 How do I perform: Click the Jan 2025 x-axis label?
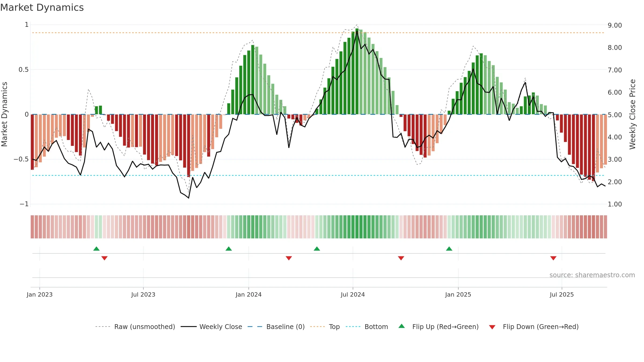(458, 294)
